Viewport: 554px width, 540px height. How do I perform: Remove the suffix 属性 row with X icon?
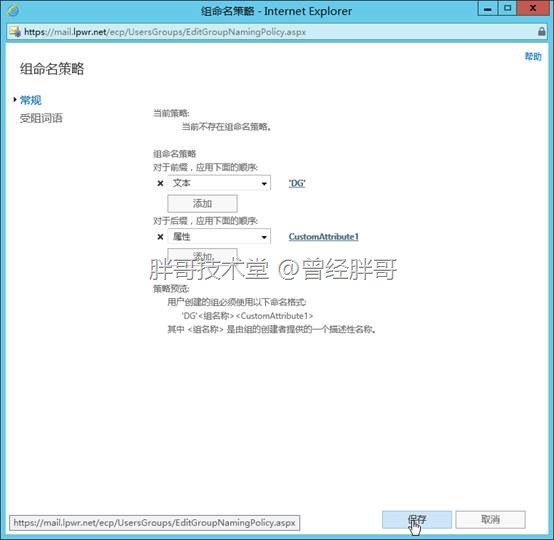(160, 237)
